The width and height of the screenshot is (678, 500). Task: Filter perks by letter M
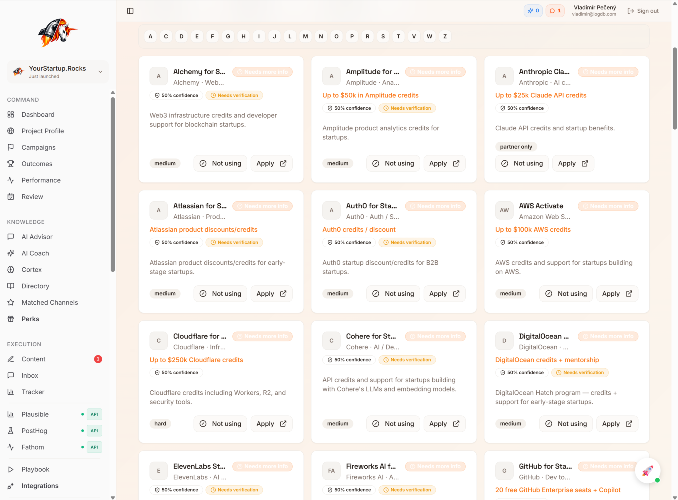(x=305, y=36)
